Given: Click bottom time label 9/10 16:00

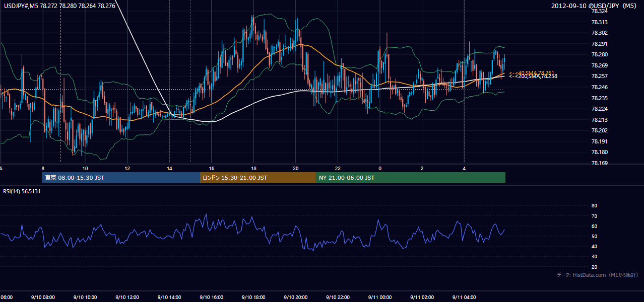Looking at the screenshot, I should coord(211,297).
